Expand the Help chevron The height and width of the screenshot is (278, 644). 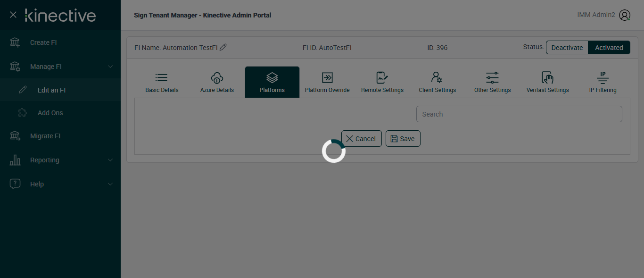110,184
